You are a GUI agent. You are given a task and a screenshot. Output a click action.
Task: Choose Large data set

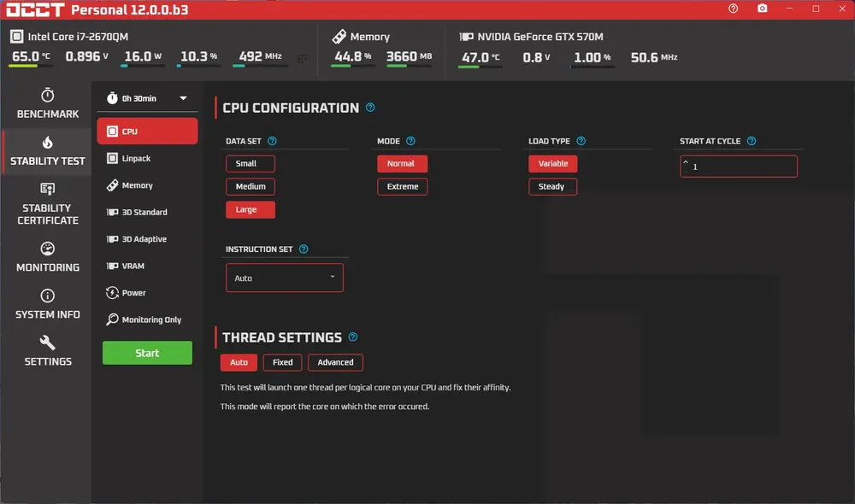(x=251, y=209)
